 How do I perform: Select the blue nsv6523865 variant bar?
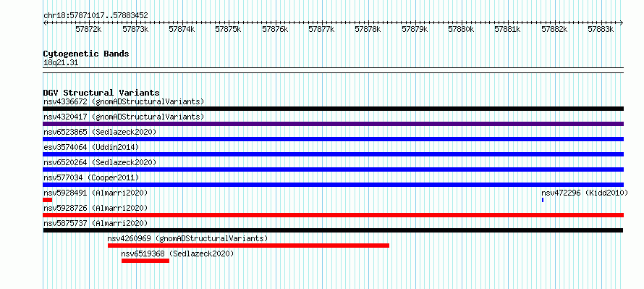tap(333, 139)
